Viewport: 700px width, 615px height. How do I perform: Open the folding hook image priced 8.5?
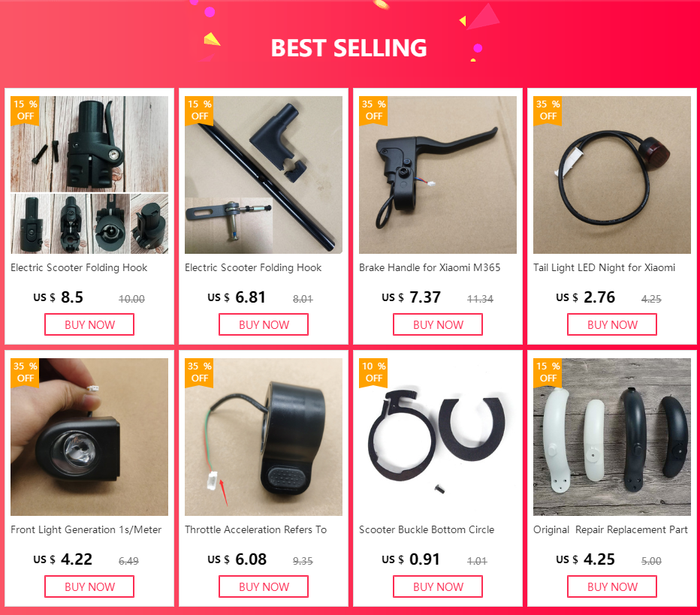[89, 175]
